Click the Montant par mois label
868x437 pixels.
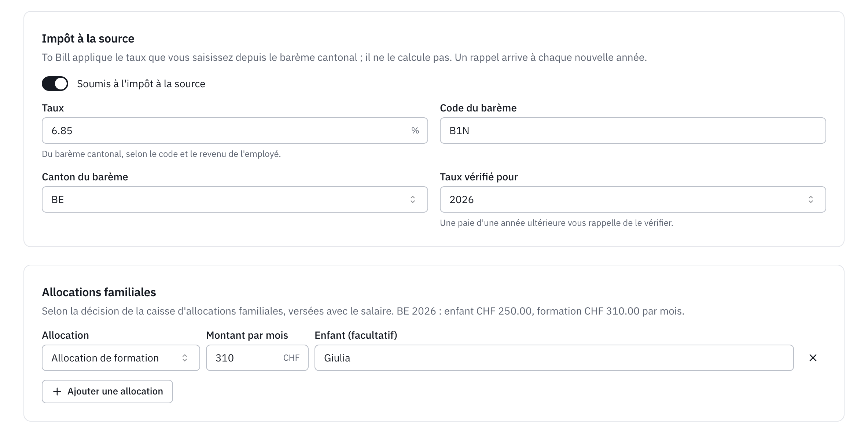tap(247, 335)
